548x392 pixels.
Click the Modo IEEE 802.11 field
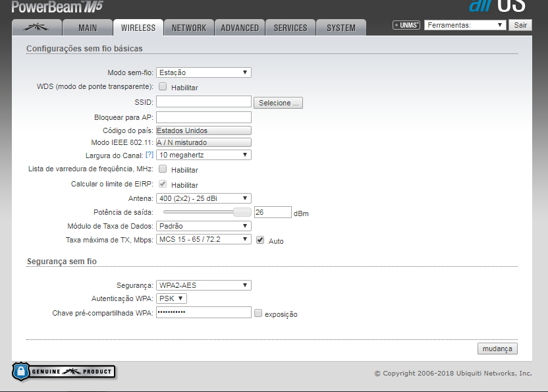[x=204, y=142]
